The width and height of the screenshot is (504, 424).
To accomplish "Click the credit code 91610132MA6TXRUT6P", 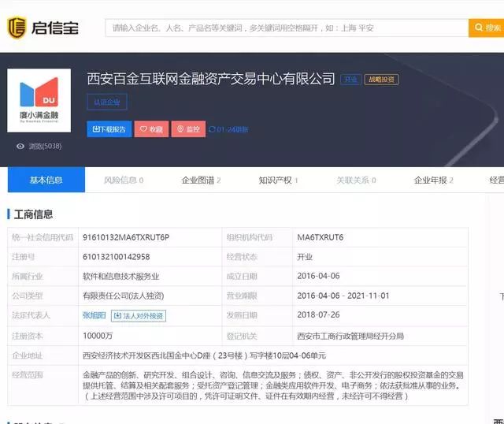I will [x=126, y=237].
